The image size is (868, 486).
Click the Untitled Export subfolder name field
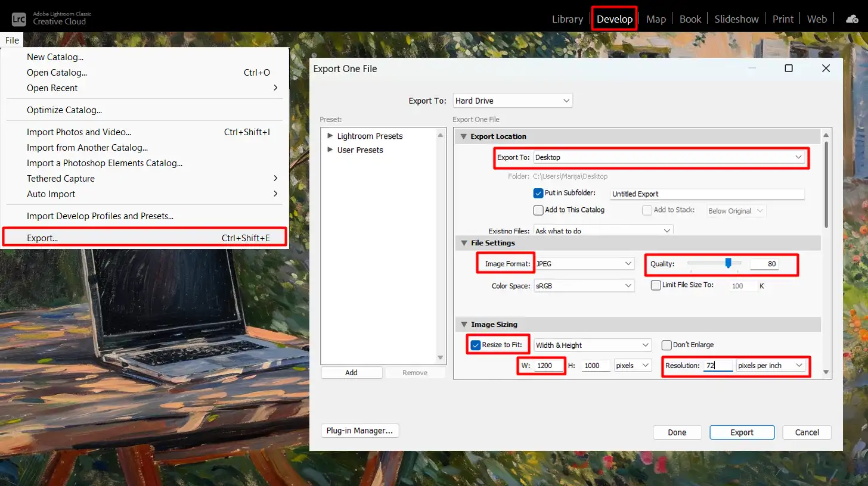(x=708, y=194)
